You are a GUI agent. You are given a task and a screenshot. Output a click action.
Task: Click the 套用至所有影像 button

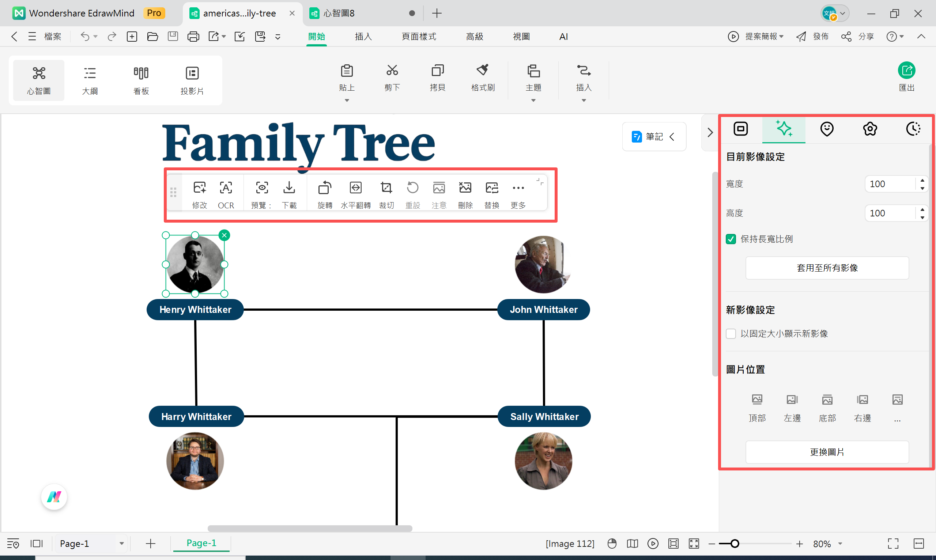[x=827, y=268]
